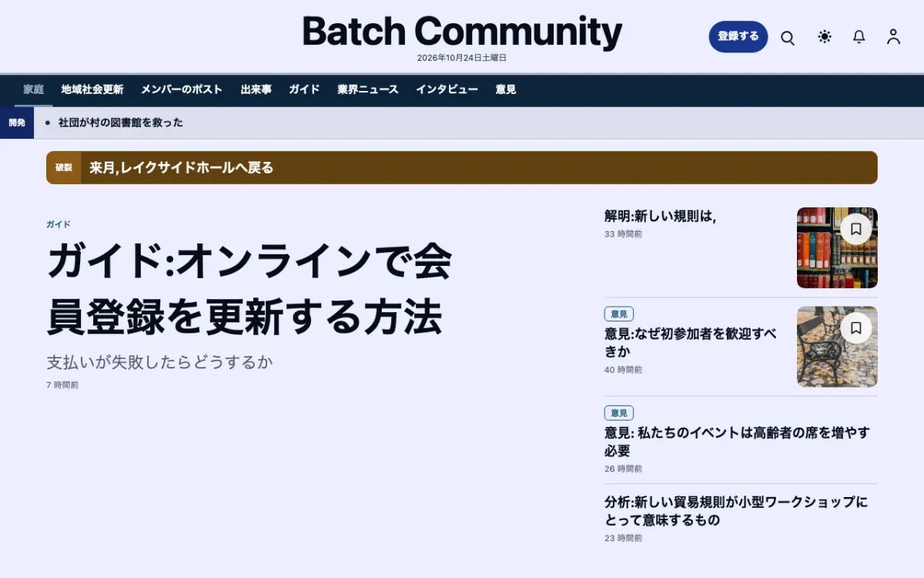Open the 業界ニュース nav item
Screen dimensions: 924x578
tap(368, 89)
